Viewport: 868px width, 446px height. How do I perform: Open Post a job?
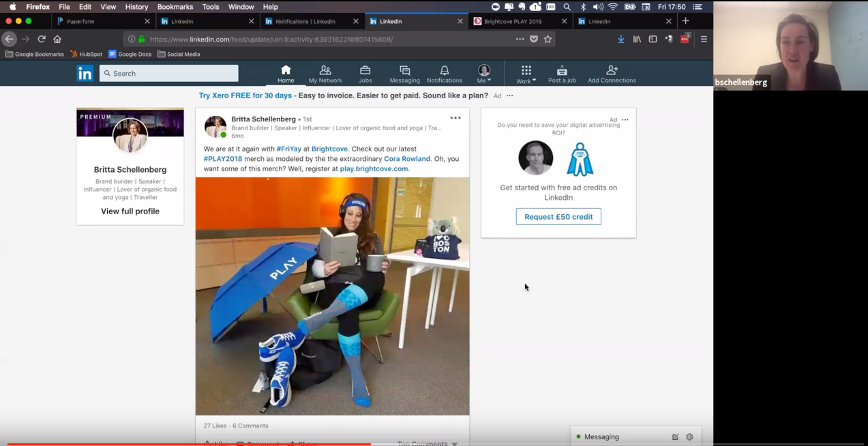click(562, 74)
